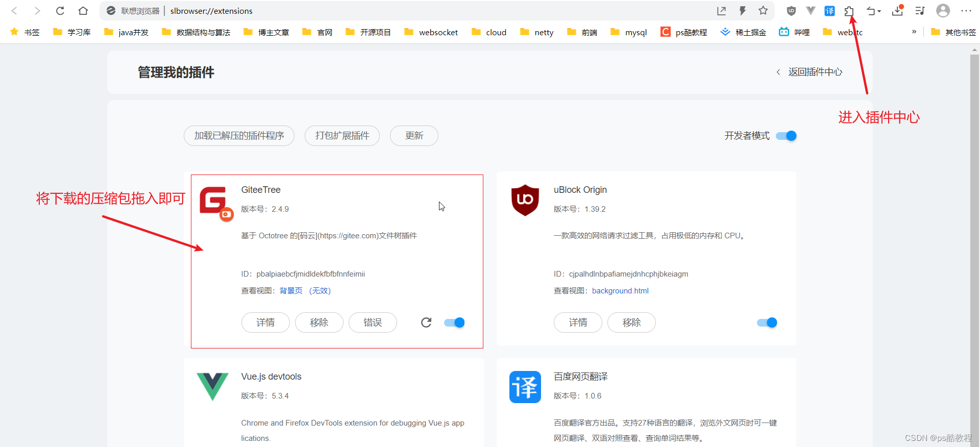Open the reading list icon
Viewport: 980px width, 447px height.
tap(920, 11)
